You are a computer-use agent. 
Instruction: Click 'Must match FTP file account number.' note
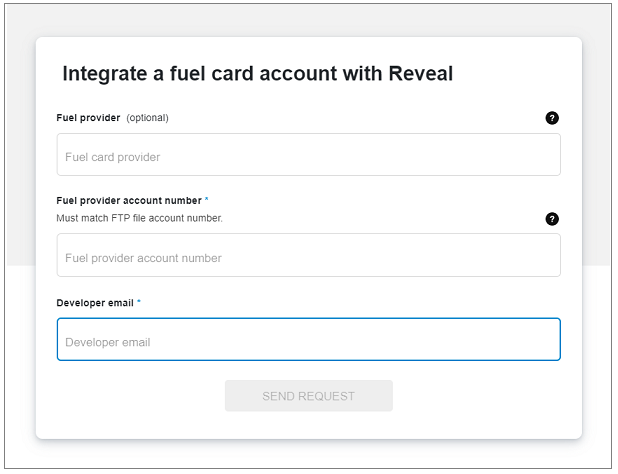(x=140, y=218)
